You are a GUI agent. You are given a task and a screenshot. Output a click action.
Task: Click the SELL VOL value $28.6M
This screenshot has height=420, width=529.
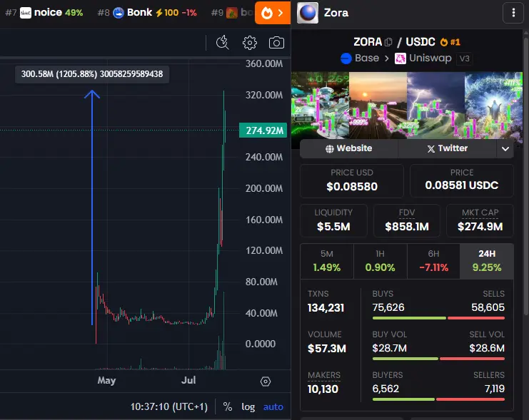coord(487,348)
